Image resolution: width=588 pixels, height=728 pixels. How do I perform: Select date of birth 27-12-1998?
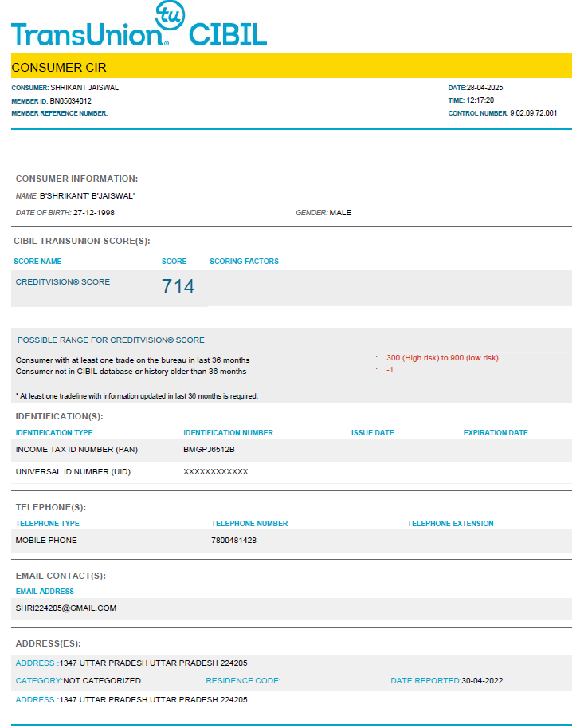click(x=94, y=213)
